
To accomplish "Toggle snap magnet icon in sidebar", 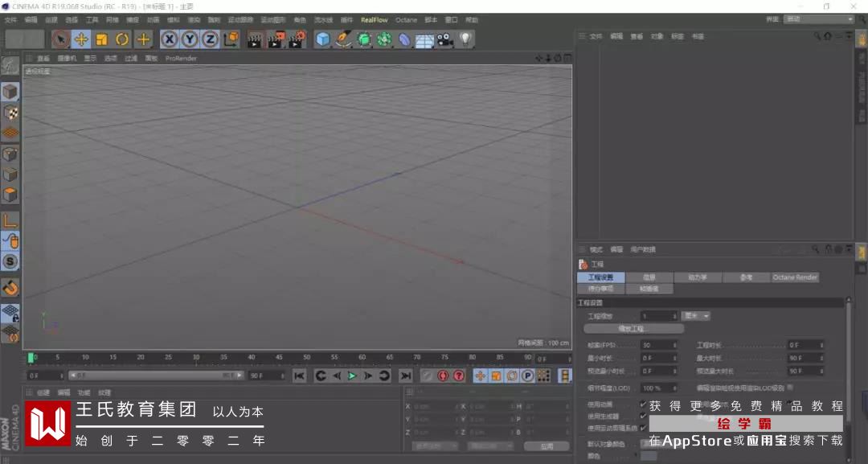I will 10,288.
